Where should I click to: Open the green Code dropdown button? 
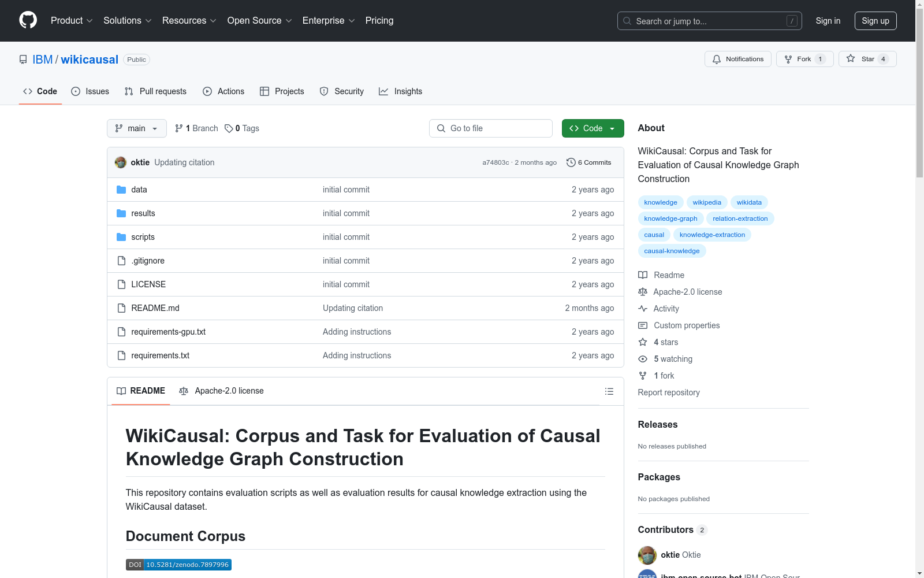pyautogui.click(x=593, y=128)
